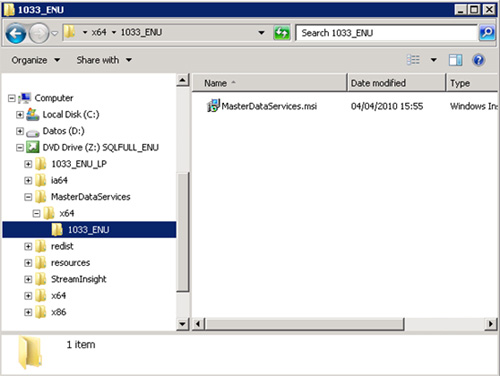Sort by the Type column header

[472, 83]
